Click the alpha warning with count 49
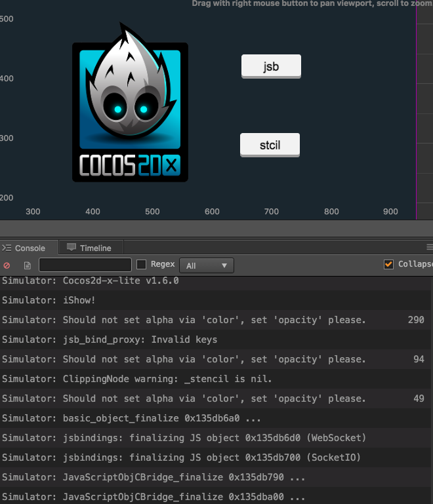 point(216,398)
